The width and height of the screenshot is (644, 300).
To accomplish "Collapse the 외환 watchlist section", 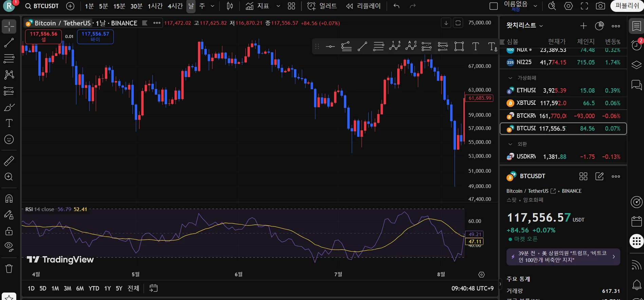I will point(510,144).
